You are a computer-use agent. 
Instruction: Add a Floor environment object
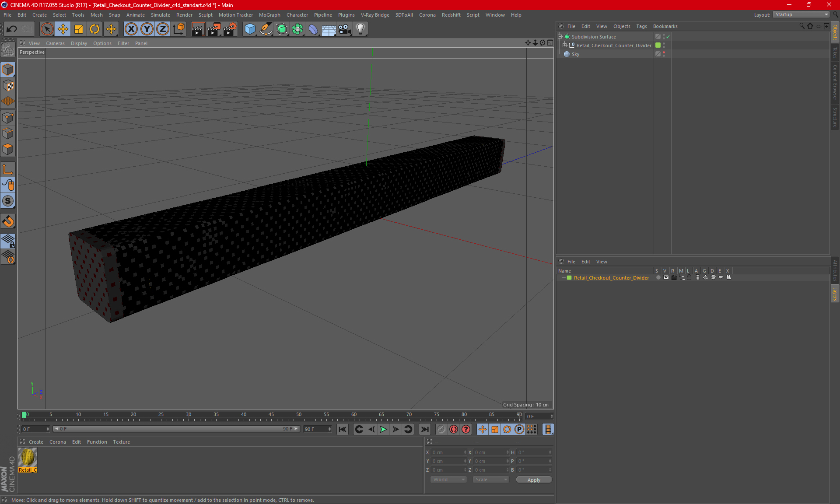329,29
